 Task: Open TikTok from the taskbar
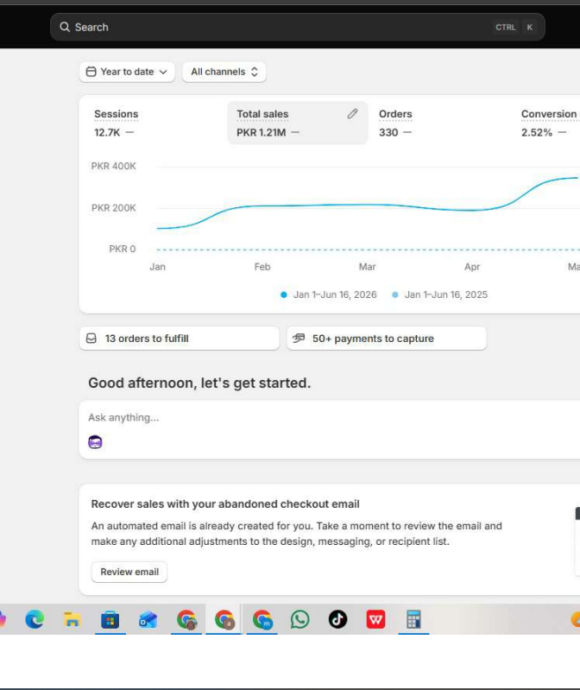pyautogui.click(x=338, y=620)
